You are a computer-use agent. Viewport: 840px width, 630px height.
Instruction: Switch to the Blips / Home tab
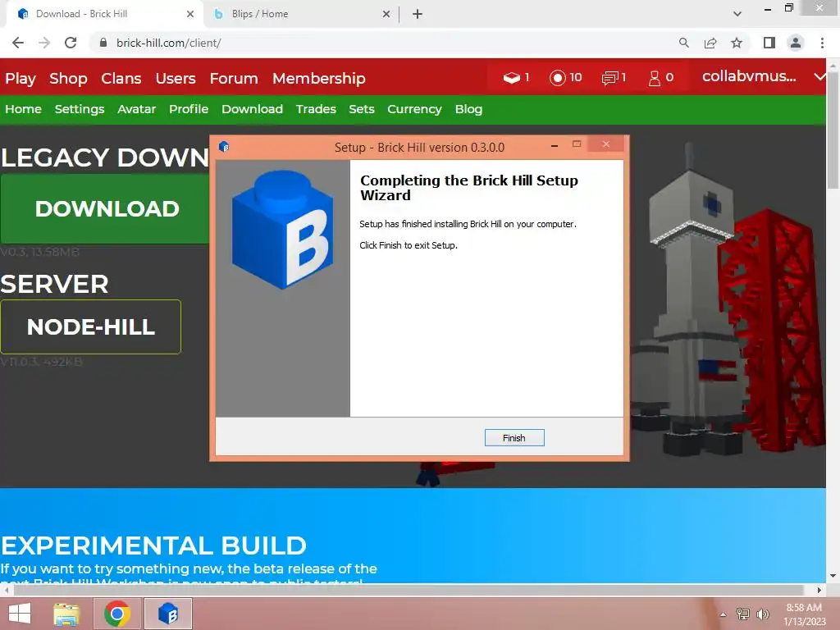pyautogui.click(x=300, y=14)
